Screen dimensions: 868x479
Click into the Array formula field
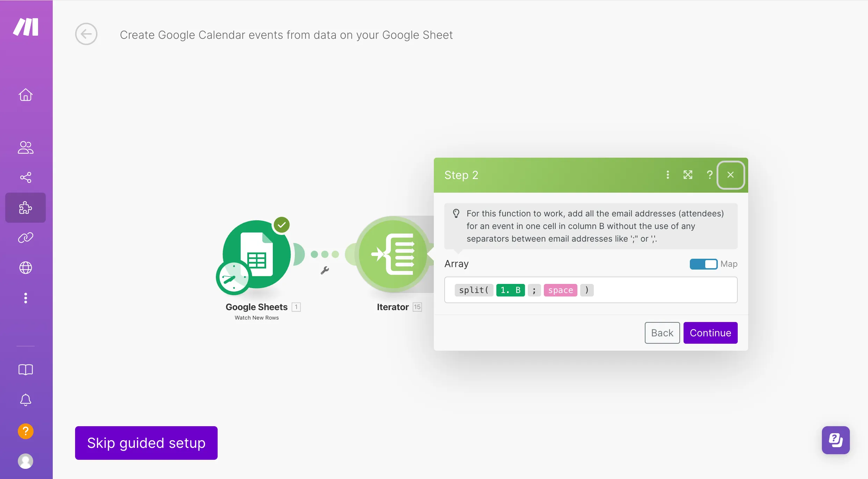pos(591,290)
